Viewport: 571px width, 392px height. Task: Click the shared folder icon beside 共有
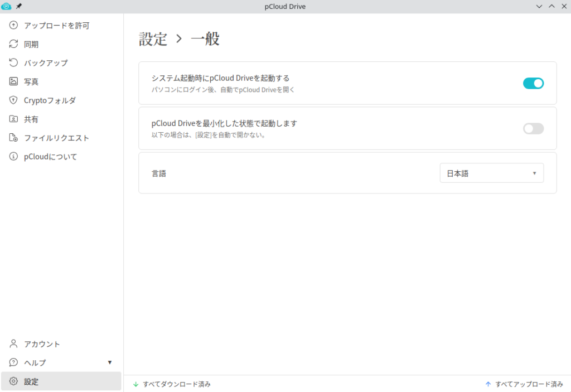click(x=14, y=119)
